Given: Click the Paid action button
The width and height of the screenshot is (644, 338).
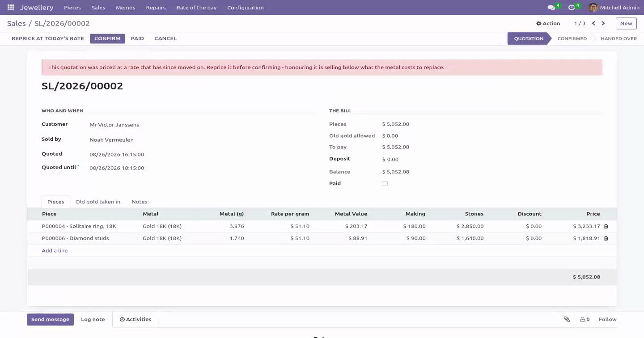Looking at the screenshot, I should click(x=137, y=38).
